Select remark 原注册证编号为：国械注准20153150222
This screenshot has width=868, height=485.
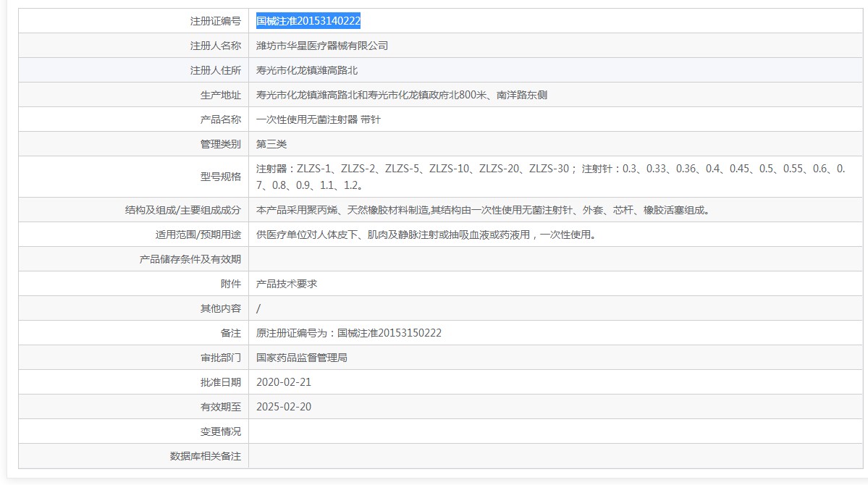[349, 333]
